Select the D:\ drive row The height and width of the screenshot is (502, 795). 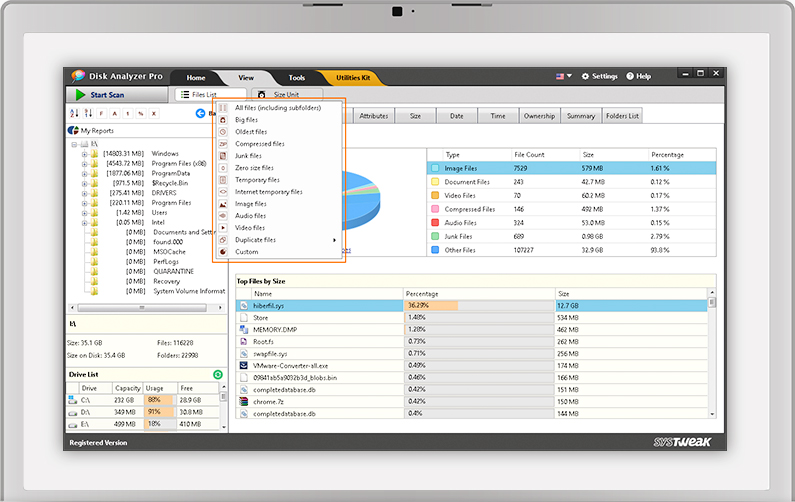coord(144,412)
